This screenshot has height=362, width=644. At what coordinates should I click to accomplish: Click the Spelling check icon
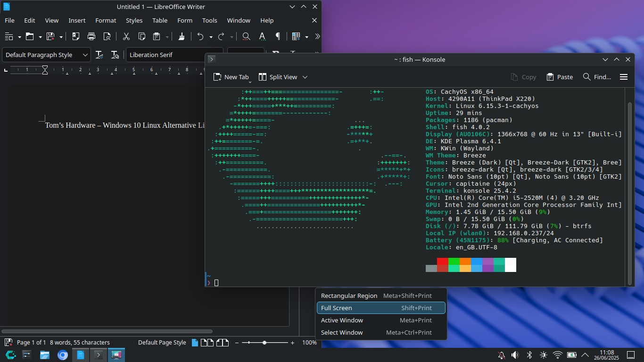pyautogui.click(x=262, y=36)
